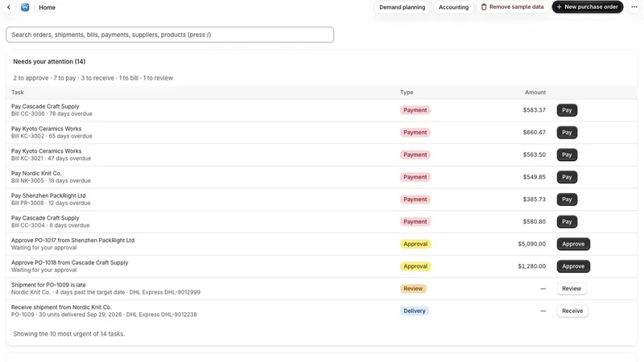Click the $385.73 amount
Image resolution: width=644 pixels, height=362 pixels.
coord(534,199)
